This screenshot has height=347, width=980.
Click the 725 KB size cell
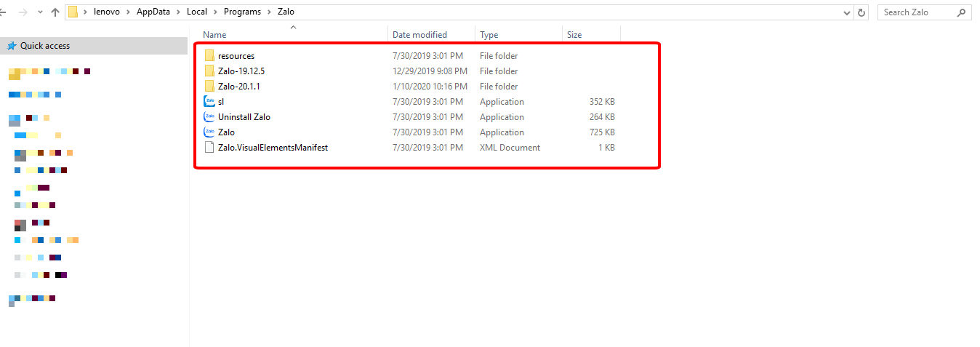(x=602, y=132)
